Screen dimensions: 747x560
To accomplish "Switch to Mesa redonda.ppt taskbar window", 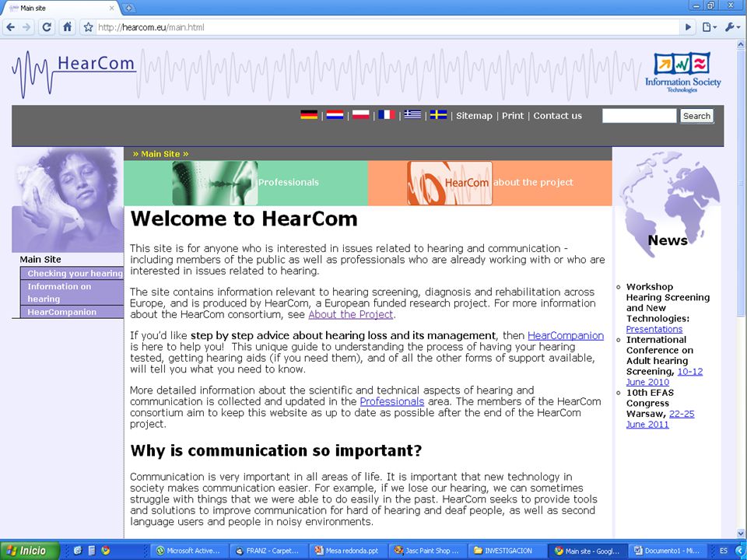I will pyautogui.click(x=349, y=551).
